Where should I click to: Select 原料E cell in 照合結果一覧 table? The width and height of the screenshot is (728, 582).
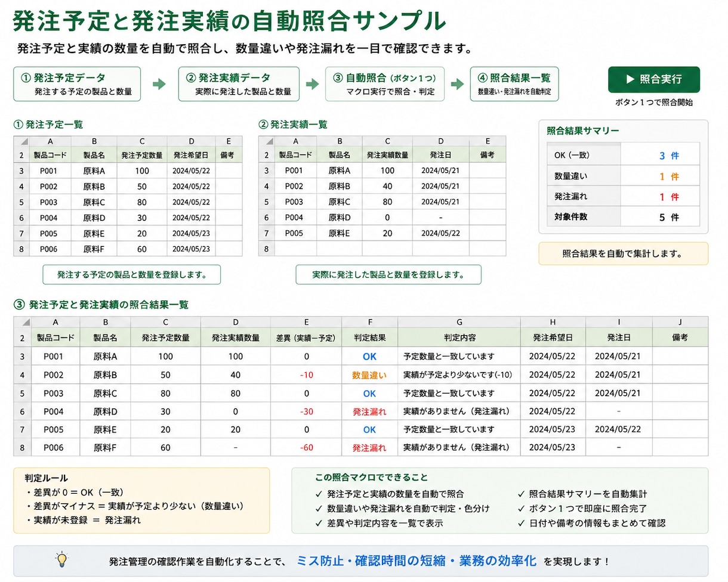point(105,429)
